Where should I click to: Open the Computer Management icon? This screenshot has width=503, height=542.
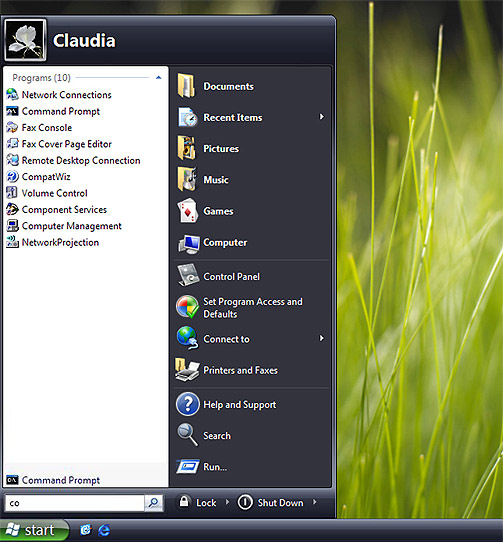(x=12, y=226)
